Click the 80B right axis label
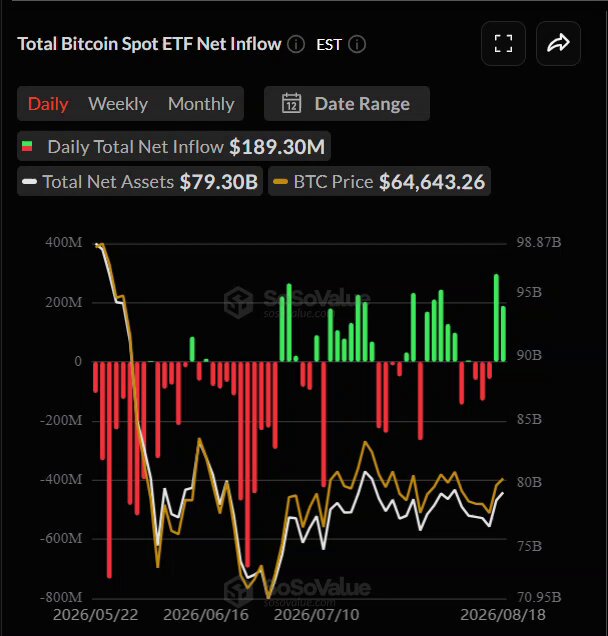 [529, 482]
